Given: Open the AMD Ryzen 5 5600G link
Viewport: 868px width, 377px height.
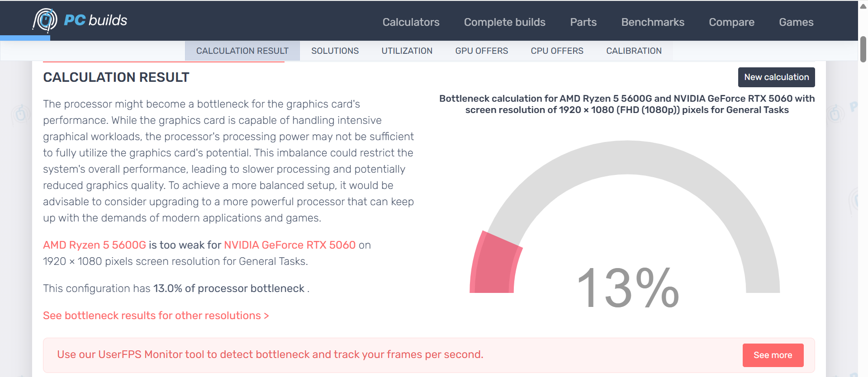Looking at the screenshot, I should point(95,245).
